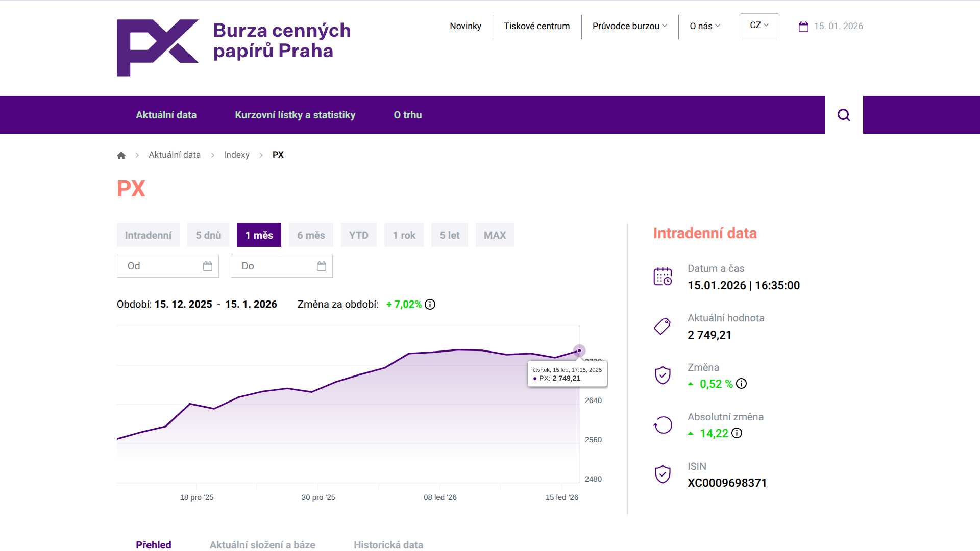
Task: Switch to the Historická data tab
Action: click(388, 544)
